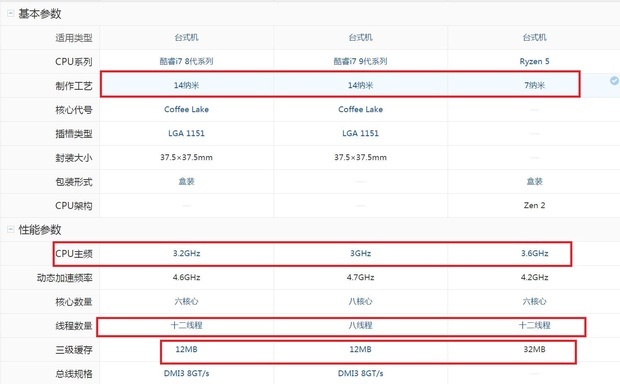Select Coffee Lake in the first column
Viewport: 620px width, 384px height.
pos(186,109)
